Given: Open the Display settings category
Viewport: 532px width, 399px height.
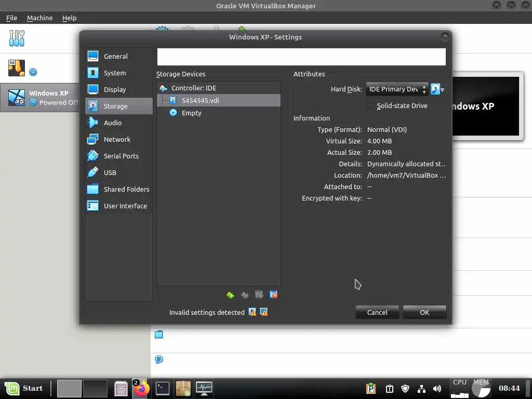Looking at the screenshot, I should click(x=119, y=89).
